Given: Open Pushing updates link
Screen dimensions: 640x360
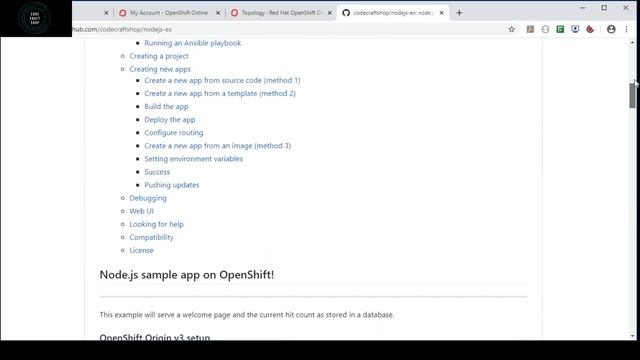Looking at the screenshot, I should click(x=172, y=185).
